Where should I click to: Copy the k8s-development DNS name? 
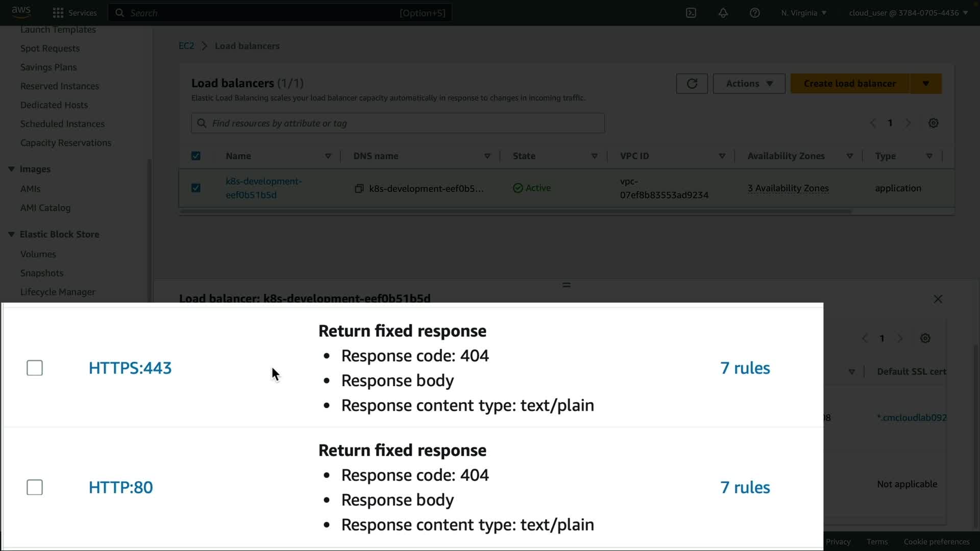pos(359,189)
